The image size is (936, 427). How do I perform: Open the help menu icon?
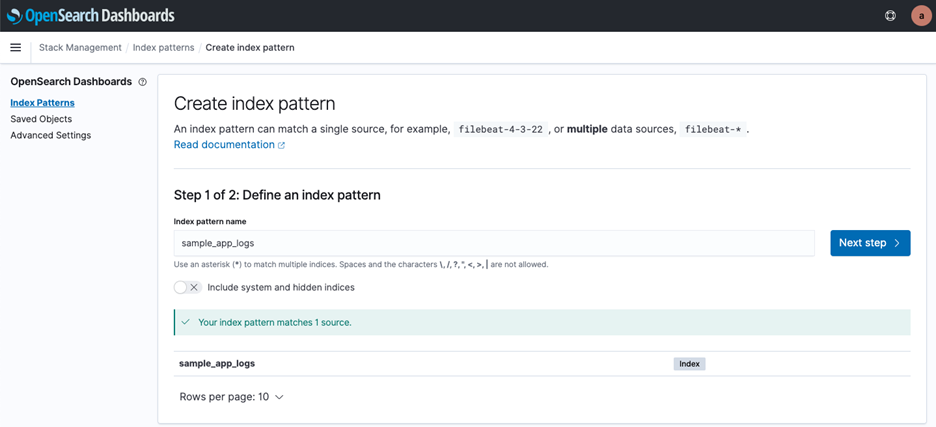coord(890,16)
